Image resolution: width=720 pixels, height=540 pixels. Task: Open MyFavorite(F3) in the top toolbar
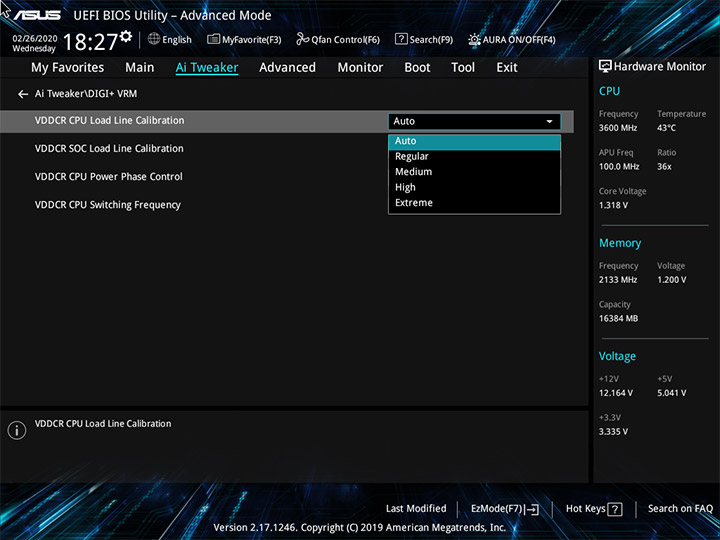(244, 39)
